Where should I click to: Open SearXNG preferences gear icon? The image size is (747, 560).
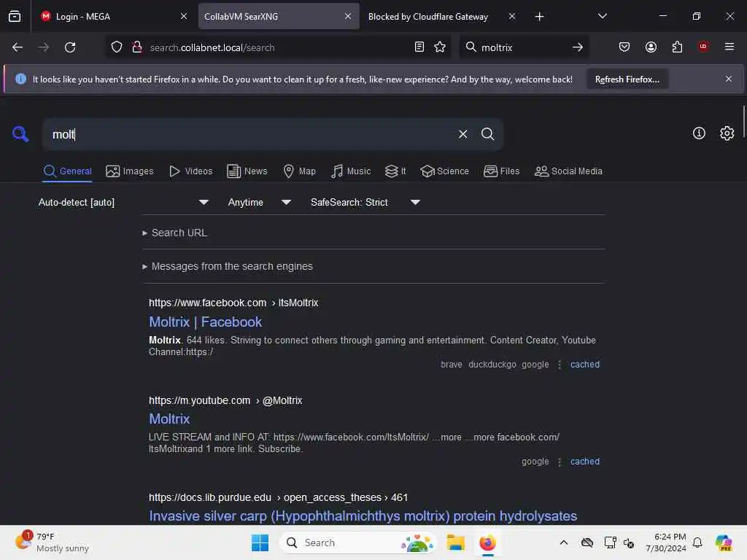click(x=727, y=133)
